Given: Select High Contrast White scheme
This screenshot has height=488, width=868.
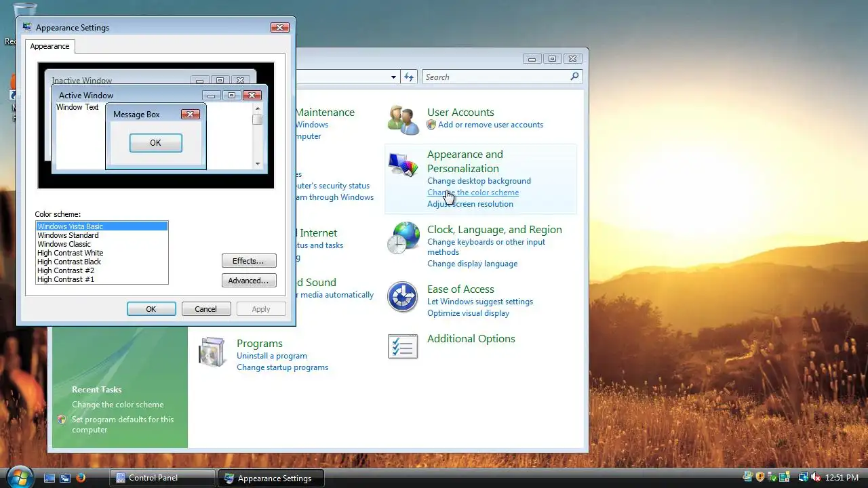Looking at the screenshot, I should point(102,253).
